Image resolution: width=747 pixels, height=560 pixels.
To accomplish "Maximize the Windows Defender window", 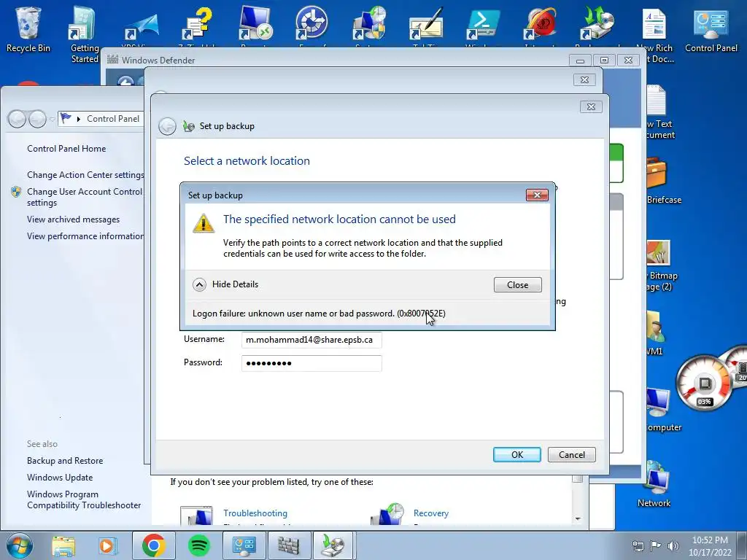I will tap(604, 61).
